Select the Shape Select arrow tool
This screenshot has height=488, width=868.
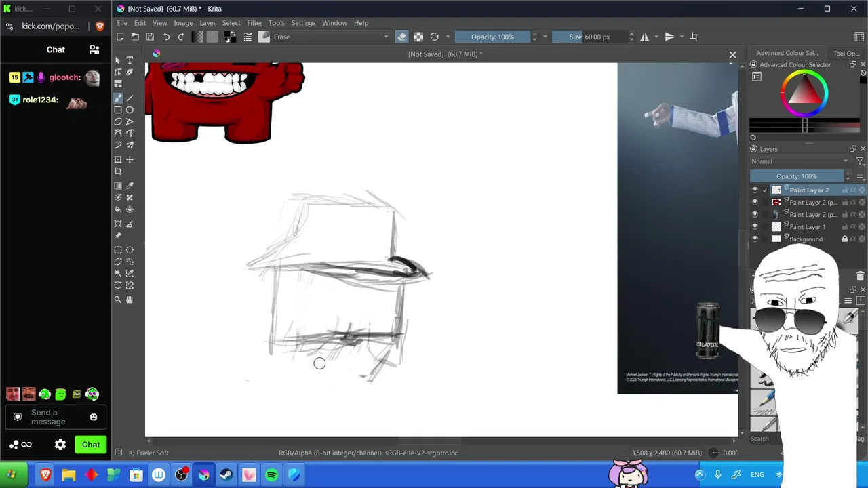click(118, 60)
